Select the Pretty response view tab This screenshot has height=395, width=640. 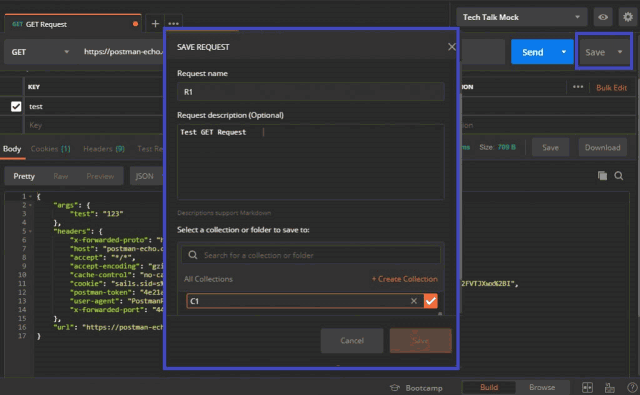click(x=24, y=176)
